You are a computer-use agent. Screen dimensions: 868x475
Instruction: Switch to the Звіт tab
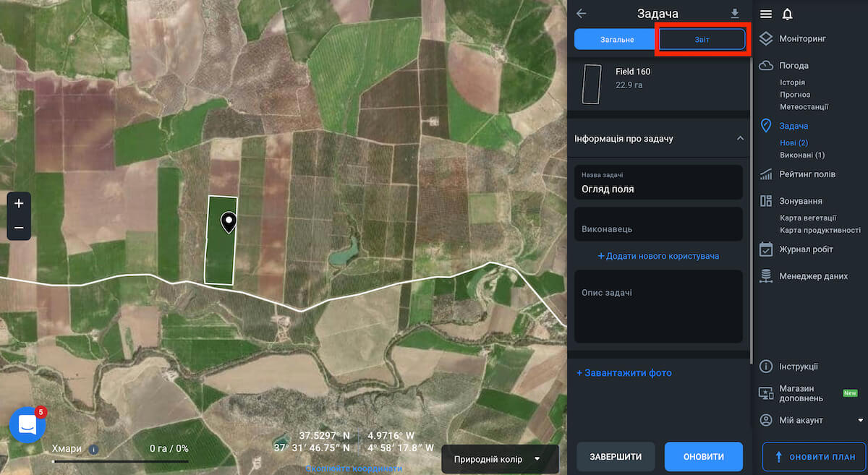702,39
